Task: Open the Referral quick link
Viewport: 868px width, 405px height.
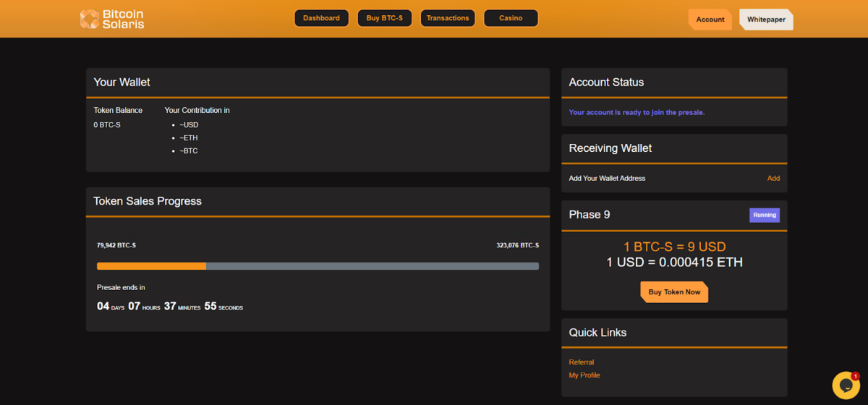Action: [x=582, y=362]
